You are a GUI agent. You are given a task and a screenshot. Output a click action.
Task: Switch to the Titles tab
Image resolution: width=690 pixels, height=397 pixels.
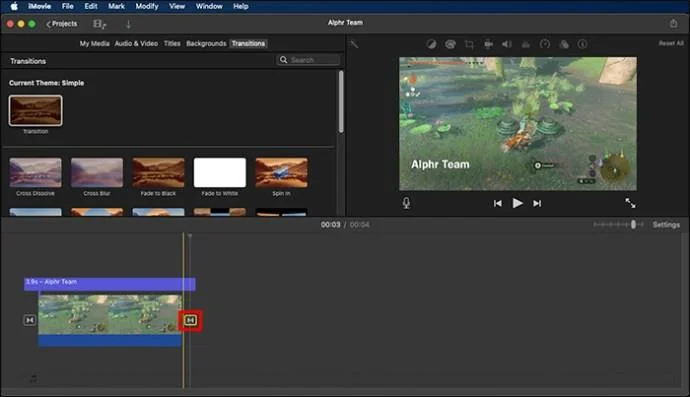(x=172, y=44)
